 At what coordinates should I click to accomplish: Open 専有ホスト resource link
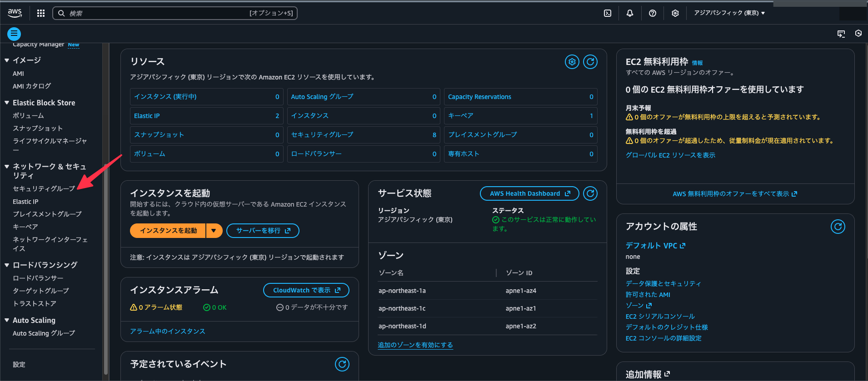coord(464,154)
